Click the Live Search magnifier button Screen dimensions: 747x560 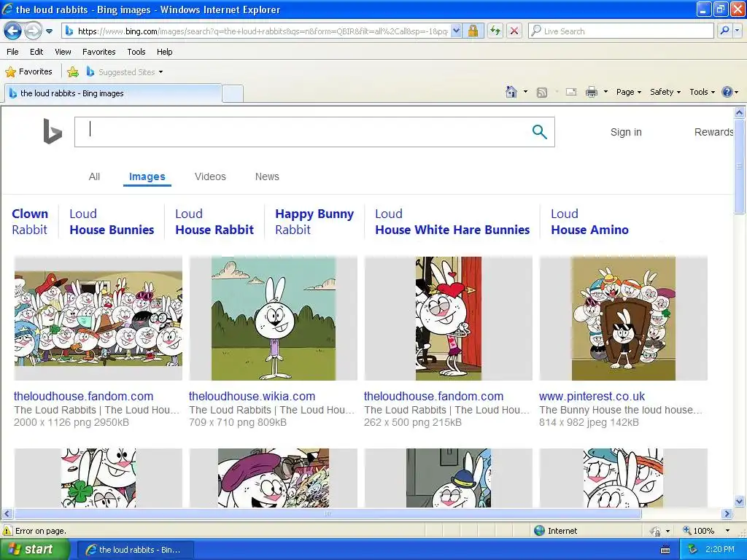[x=724, y=31]
